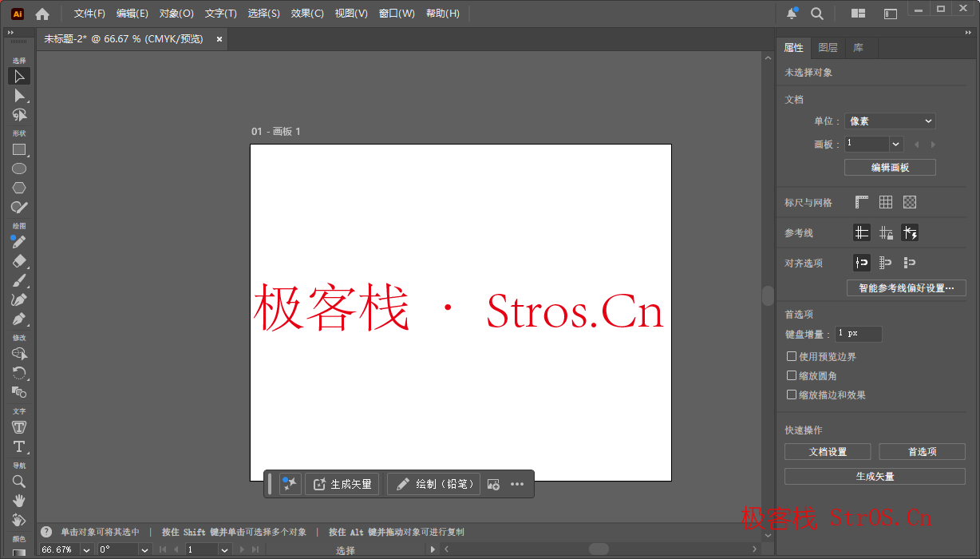The width and height of the screenshot is (980, 559).
Task: Select the Rectangle tool
Action: [x=19, y=149]
